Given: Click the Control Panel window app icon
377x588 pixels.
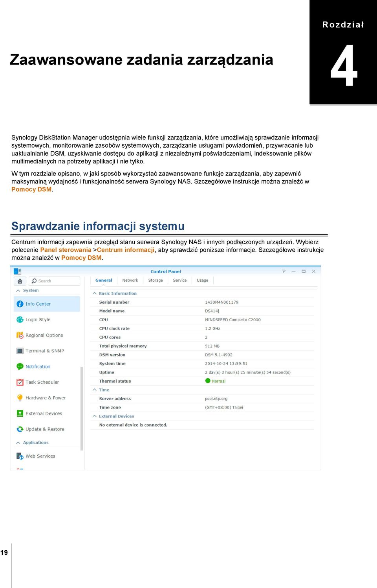Looking at the screenshot, I should 17,271.
